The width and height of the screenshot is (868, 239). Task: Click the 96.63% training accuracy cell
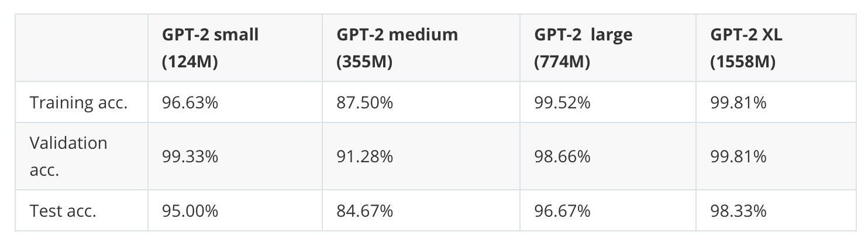pos(191,103)
